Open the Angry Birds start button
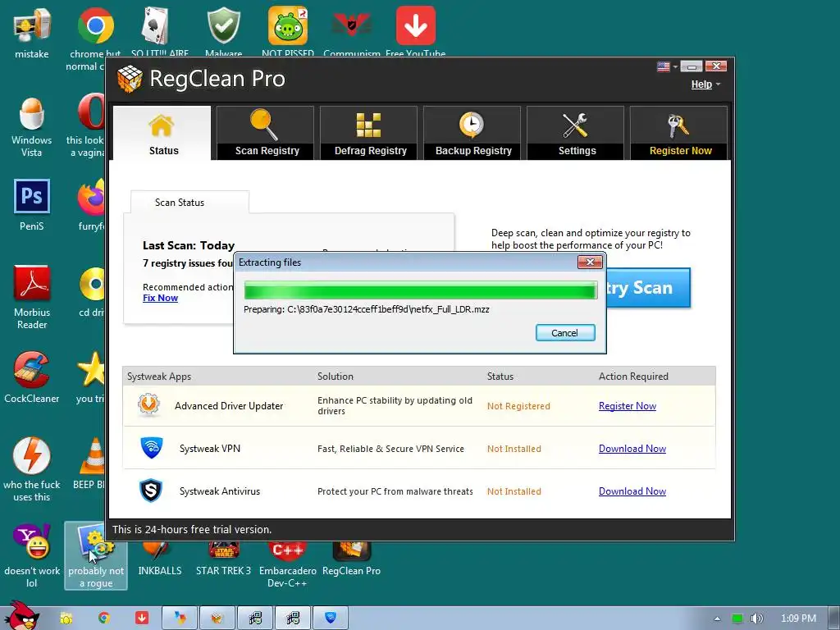The image size is (840, 630). click(x=22, y=615)
